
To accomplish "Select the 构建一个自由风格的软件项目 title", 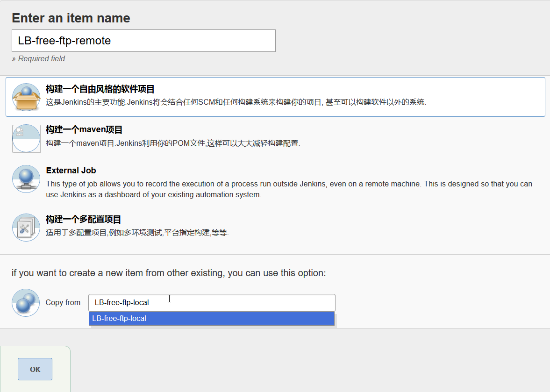I will point(100,89).
